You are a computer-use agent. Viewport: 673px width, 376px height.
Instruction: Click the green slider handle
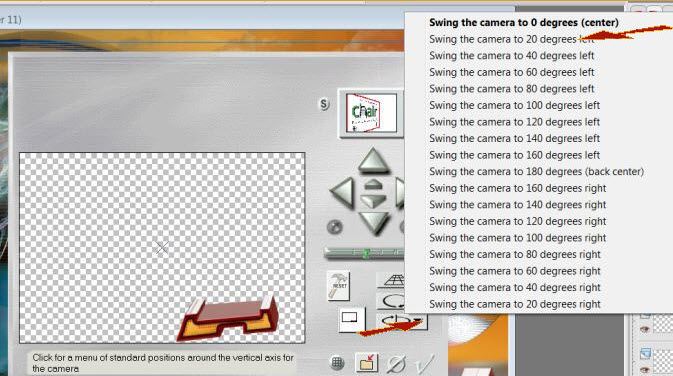[x=366, y=253]
